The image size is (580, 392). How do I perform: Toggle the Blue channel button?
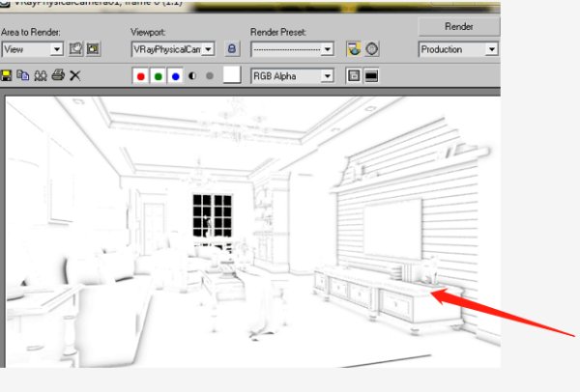pos(175,76)
